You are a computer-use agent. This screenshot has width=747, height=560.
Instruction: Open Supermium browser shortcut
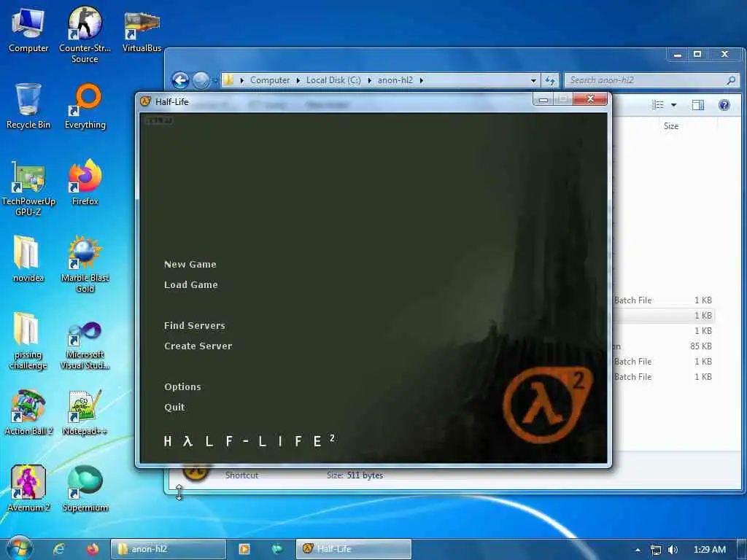85,489
